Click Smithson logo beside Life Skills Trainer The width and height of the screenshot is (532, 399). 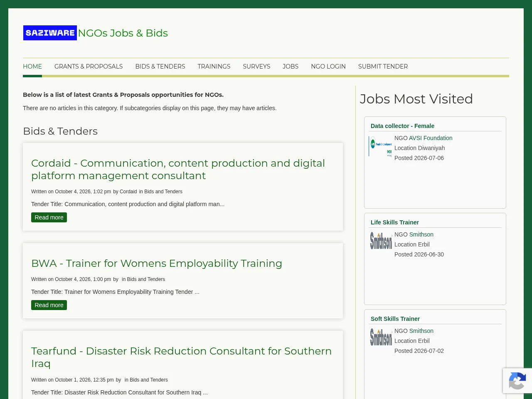point(381,241)
